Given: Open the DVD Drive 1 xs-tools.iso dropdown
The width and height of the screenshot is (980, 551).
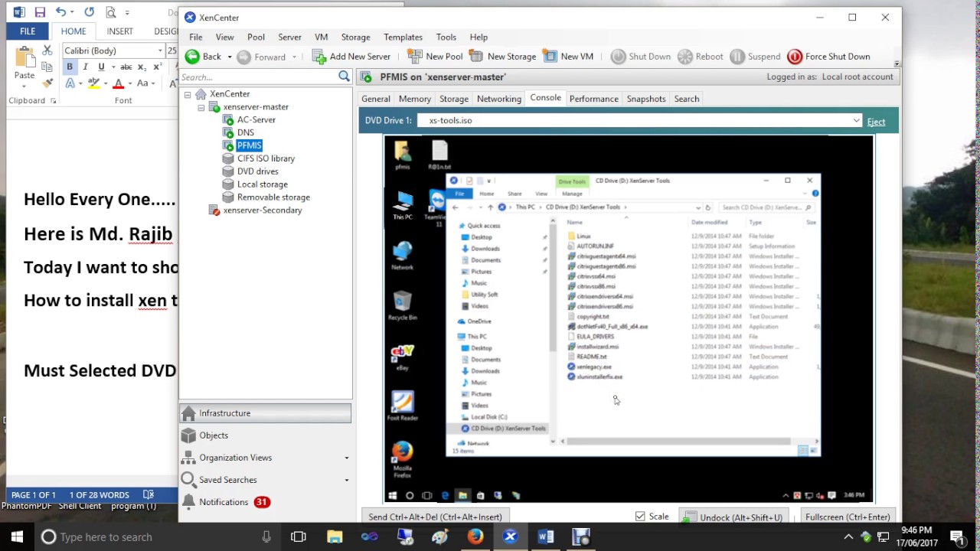Looking at the screenshot, I should (856, 120).
